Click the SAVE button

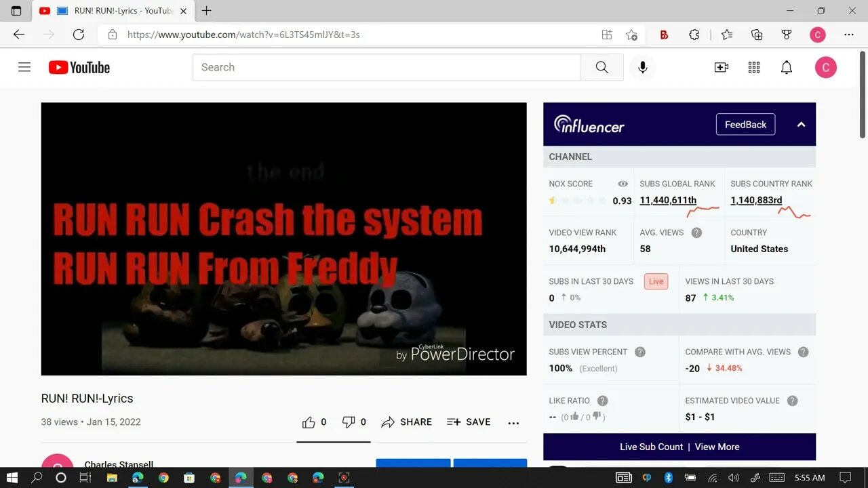point(469,422)
